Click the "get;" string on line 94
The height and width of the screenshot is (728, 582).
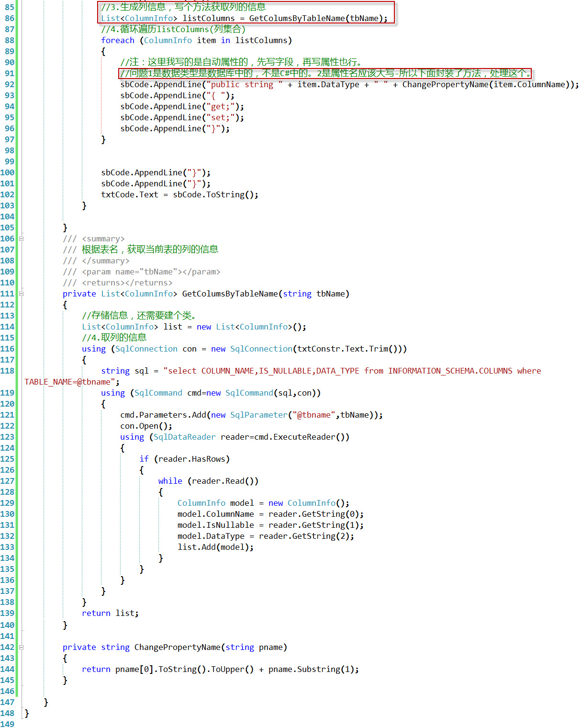(x=221, y=106)
